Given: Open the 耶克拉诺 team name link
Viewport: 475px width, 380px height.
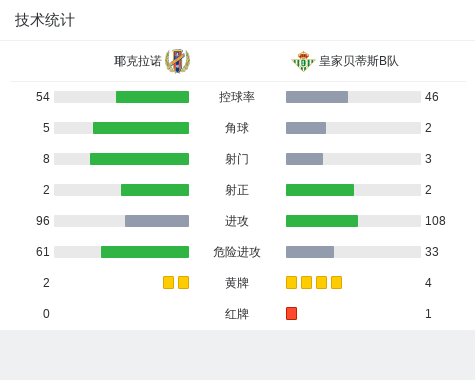Looking at the screenshot, I should [138, 61].
